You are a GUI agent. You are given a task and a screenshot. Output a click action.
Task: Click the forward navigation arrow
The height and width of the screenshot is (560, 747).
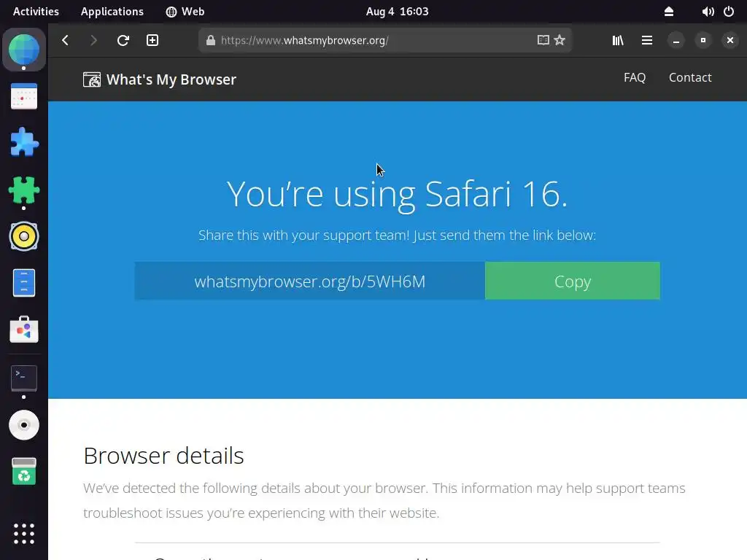(x=93, y=41)
